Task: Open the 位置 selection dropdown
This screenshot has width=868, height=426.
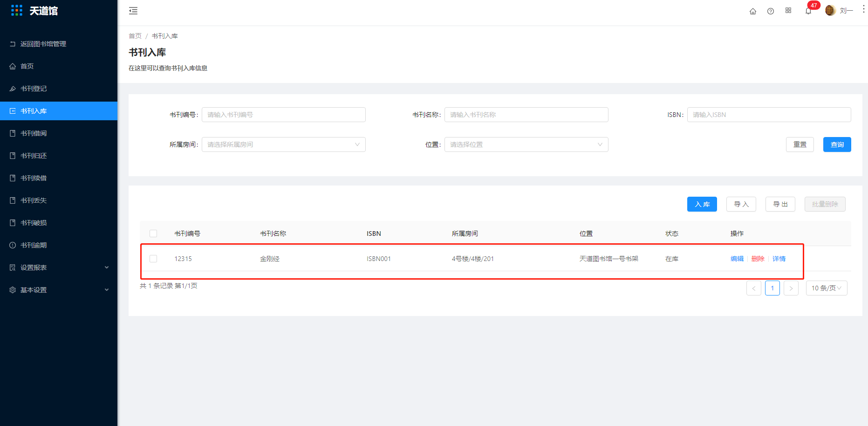Action: [x=526, y=144]
